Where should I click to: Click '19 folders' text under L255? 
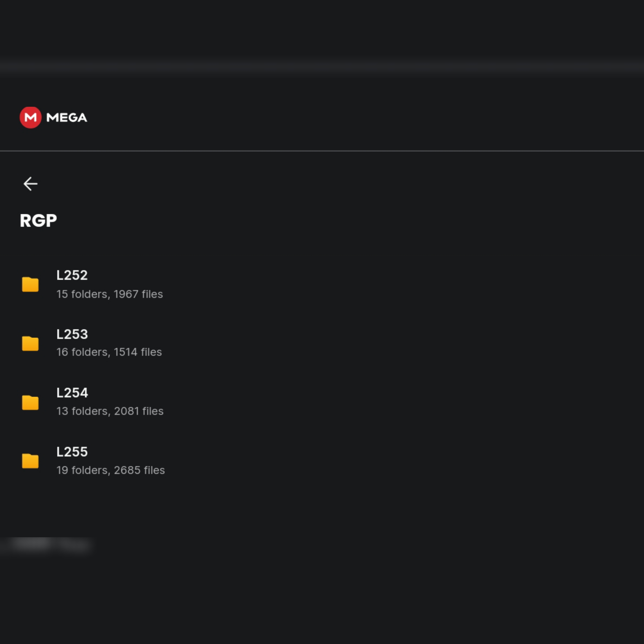coord(82,470)
